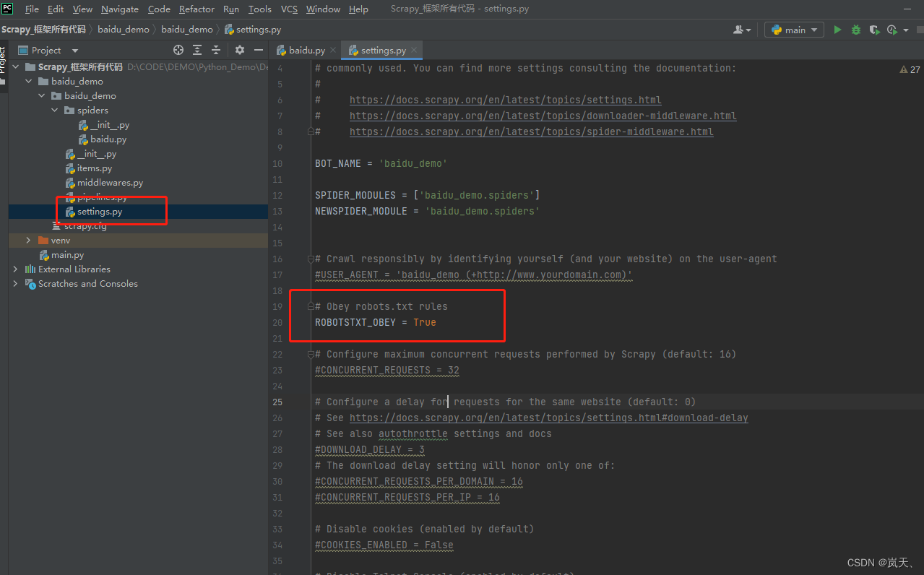Open the downloader-middleware.html documentation link
Viewport: 924px width, 575px height.
coord(543,116)
